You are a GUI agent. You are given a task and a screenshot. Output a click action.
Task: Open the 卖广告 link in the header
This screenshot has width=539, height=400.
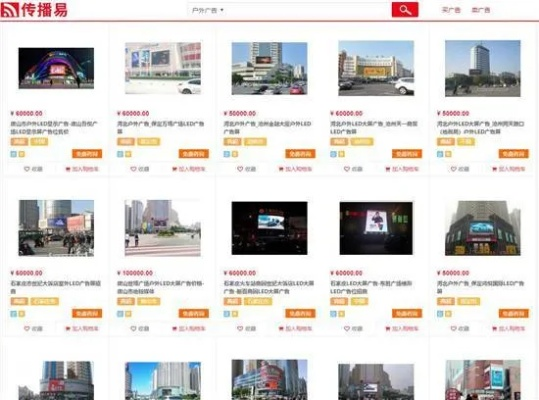pos(481,10)
